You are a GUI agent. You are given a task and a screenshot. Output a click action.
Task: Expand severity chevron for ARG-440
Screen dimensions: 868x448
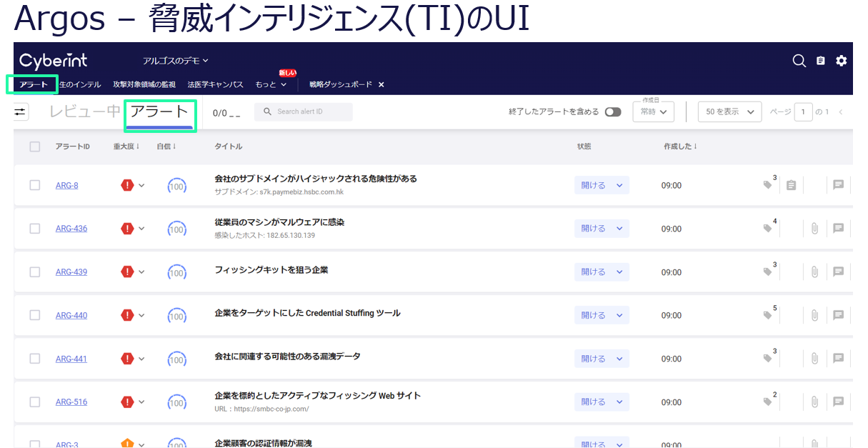pos(141,315)
